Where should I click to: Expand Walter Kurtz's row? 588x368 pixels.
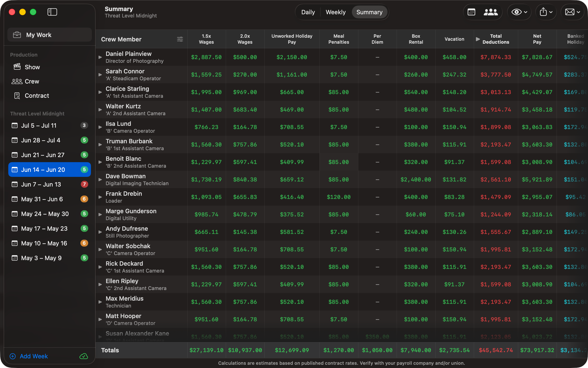point(100,110)
